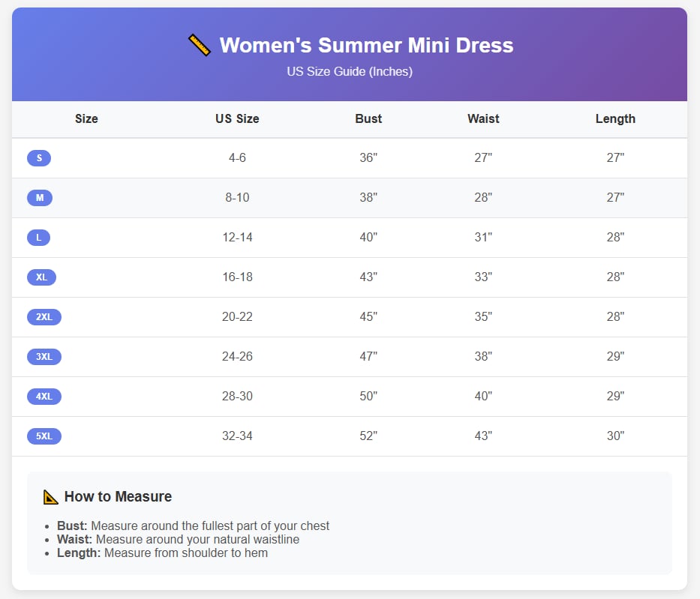Click the US Size column header
The image size is (700, 599).
coord(237,118)
